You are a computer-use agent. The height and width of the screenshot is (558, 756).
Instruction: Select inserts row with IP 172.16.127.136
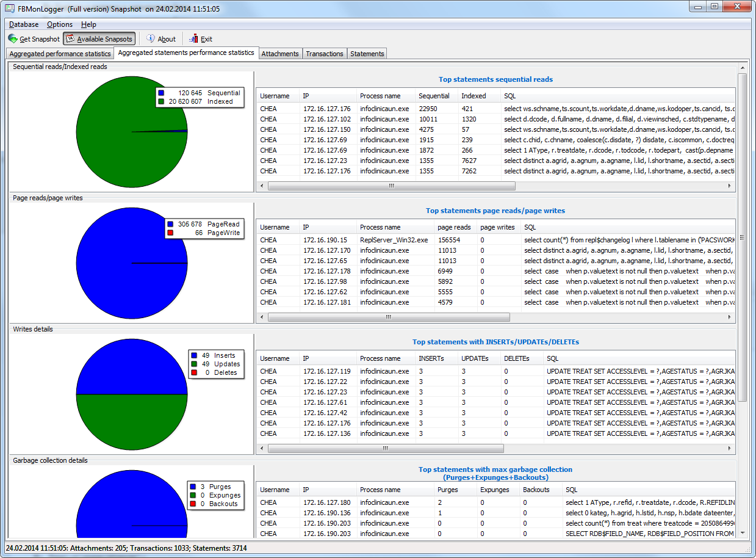point(495,433)
